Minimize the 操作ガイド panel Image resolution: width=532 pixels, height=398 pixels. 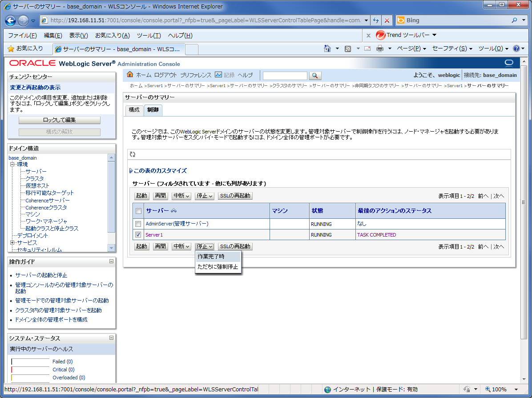[x=111, y=261]
